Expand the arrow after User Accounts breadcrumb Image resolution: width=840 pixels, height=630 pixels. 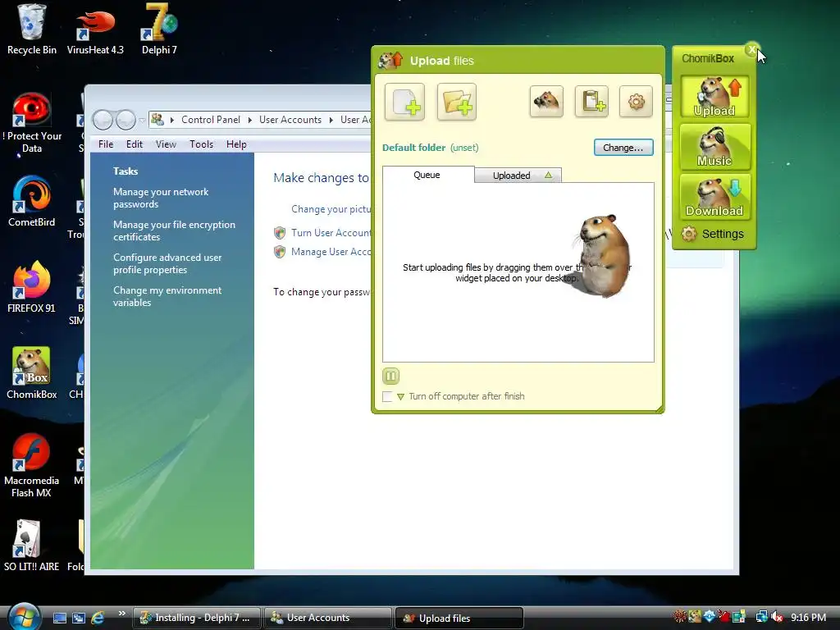coord(331,120)
